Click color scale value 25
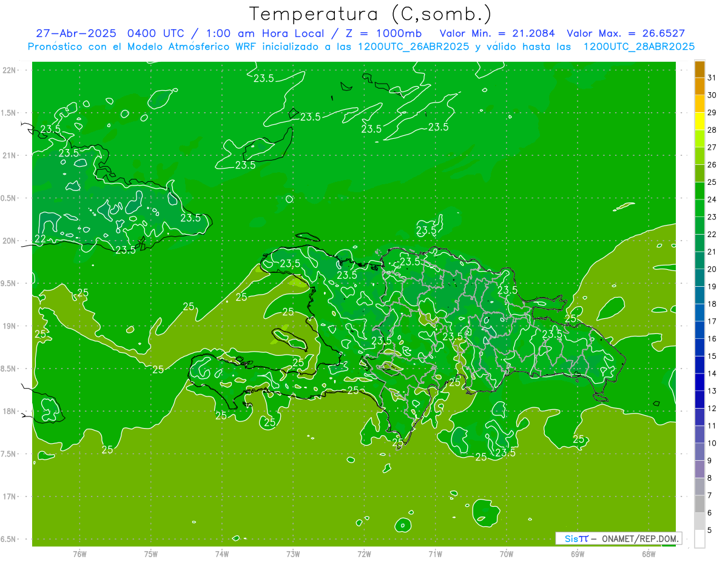The image size is (728, 562). [x=712, y=182]
